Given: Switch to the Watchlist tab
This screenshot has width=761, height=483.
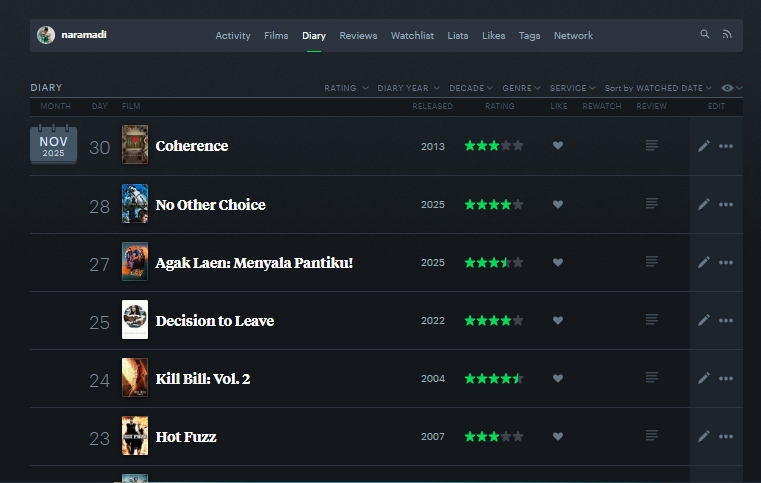Looking at the screenshot, I should pyautogui.click(x=412, y=36).
